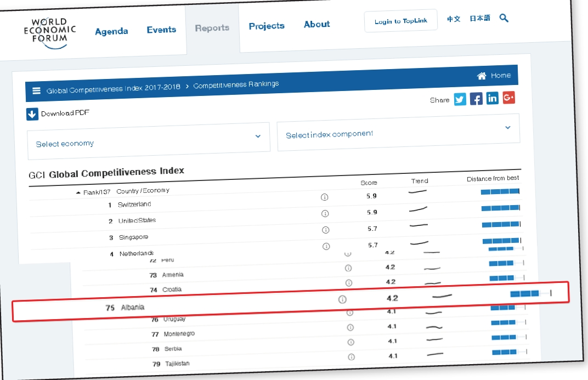This screenshot has width=588, height=380.
Task: Click Albania's distance from best bar
Action: [x=525, y=294]
